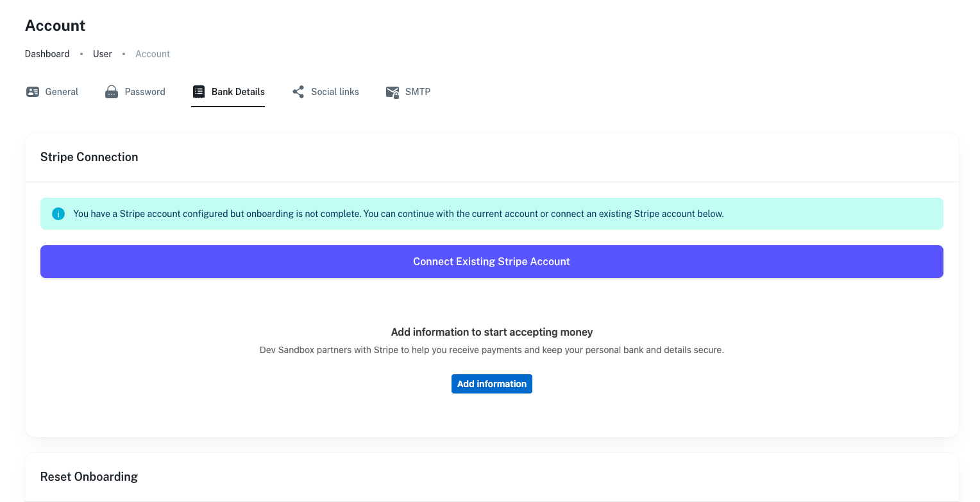Open the SMTP tab label

pyautogui.click(x=418, y=92)
